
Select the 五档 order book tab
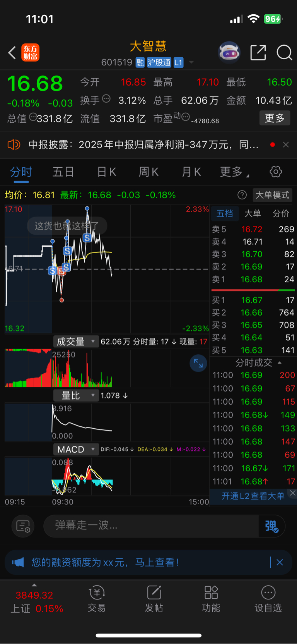point(224,213)
